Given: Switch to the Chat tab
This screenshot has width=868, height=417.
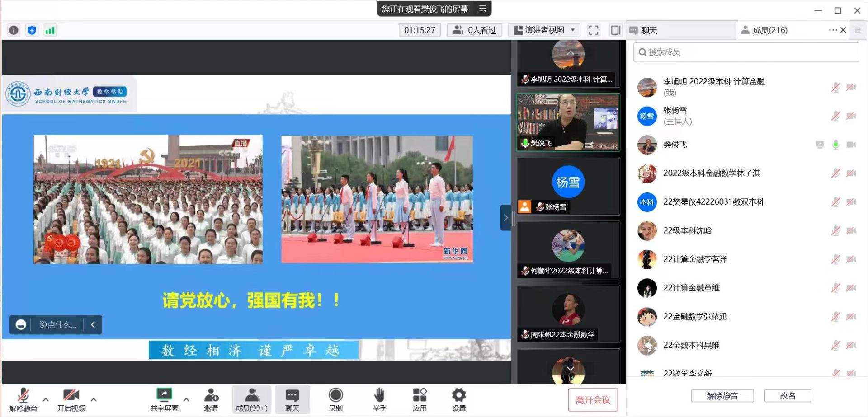Looking at the screenshot, I should coord(649,30).
